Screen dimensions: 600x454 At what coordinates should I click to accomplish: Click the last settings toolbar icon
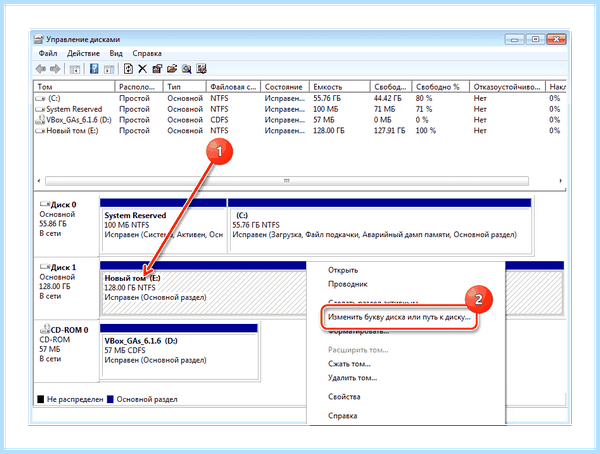point(201,69)
